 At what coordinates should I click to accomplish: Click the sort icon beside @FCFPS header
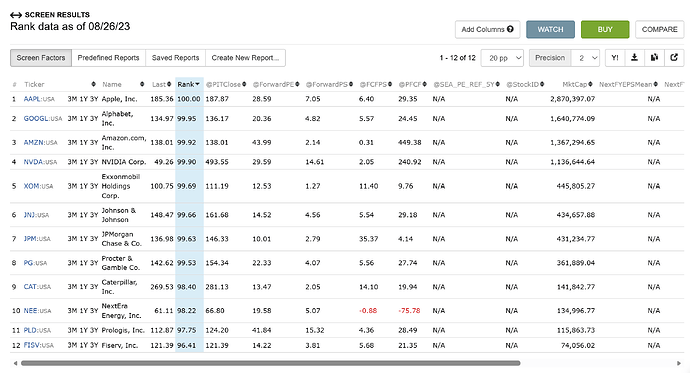pyautogui.click(x=390, y=84)
